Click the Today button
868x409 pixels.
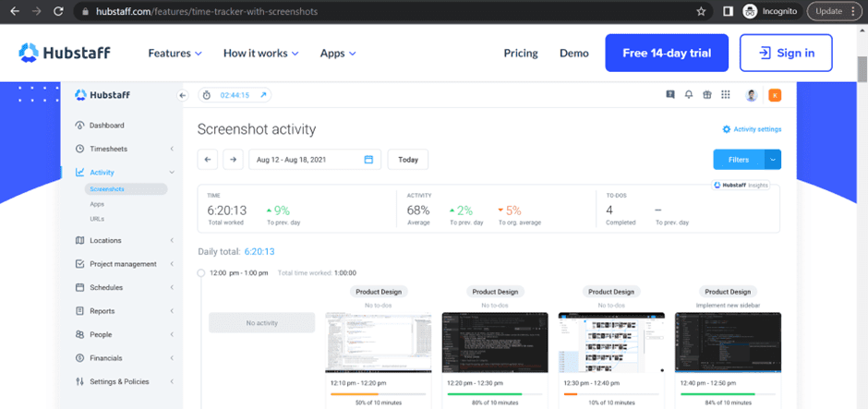tap(408, 160)
